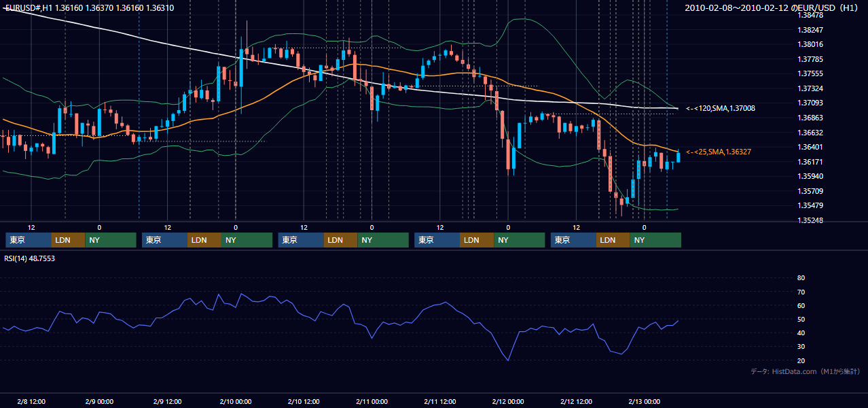This screenshot has width=868, height=408.
Task: Click RSI scale level 70
Action: [801, 292]
